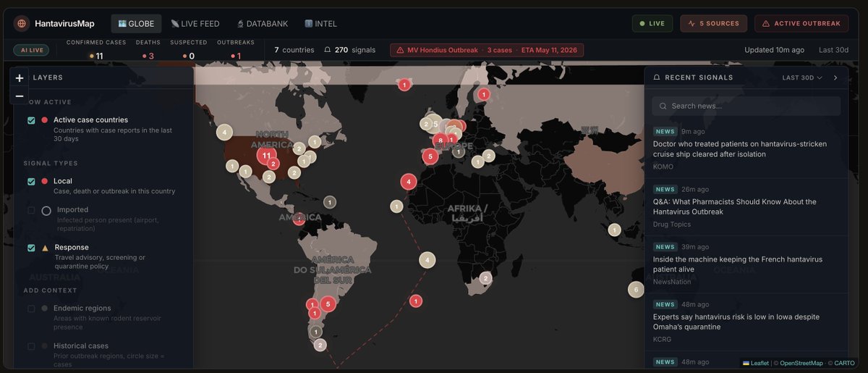Click the 7 countries stat

(294, 50)
